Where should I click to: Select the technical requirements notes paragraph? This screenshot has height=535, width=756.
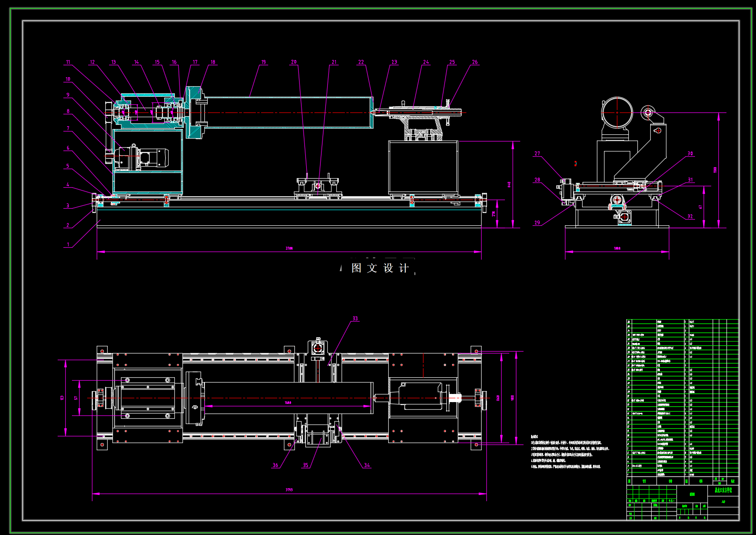pos(570,452)
